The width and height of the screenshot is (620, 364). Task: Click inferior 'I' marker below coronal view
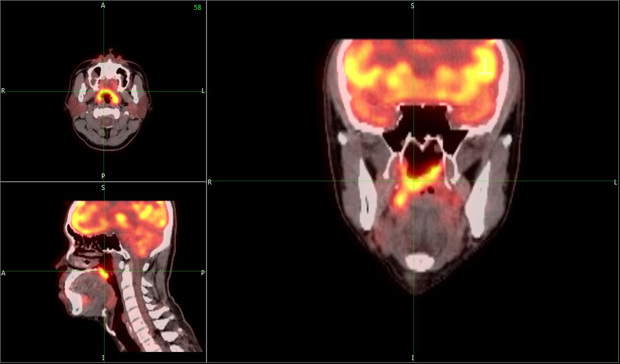412,357
